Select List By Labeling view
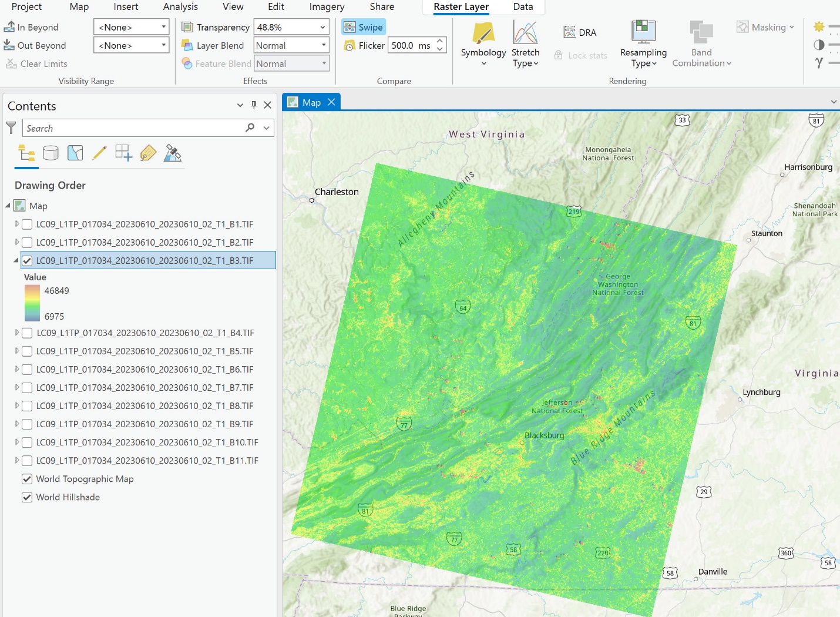The width and height of the screenshot is (840, 617). (148, 153)
